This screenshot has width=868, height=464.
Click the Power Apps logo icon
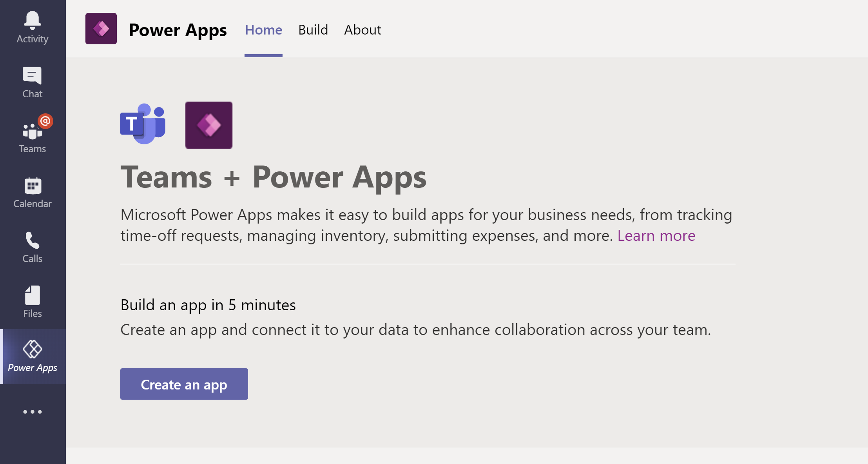tap(102, 29)
